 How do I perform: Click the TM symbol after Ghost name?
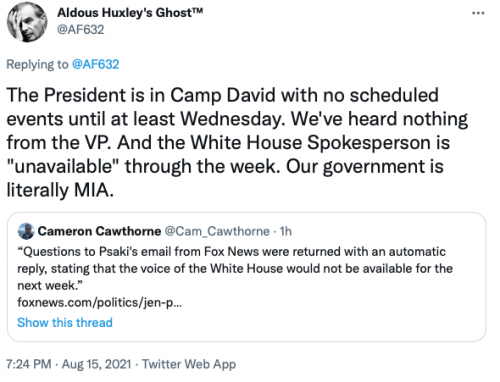(197, 11)
